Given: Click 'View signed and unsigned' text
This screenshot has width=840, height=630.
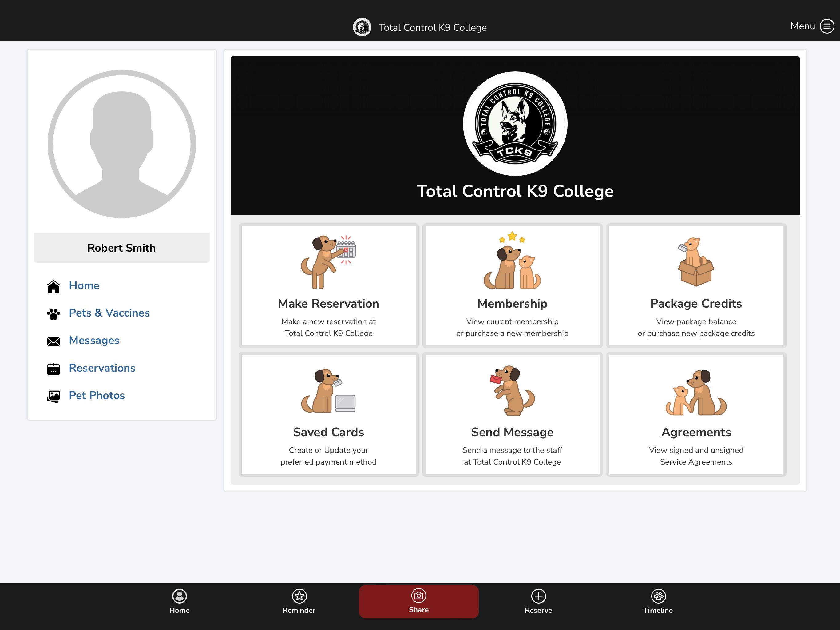Looking at the screenshot, I should [696, 450].
